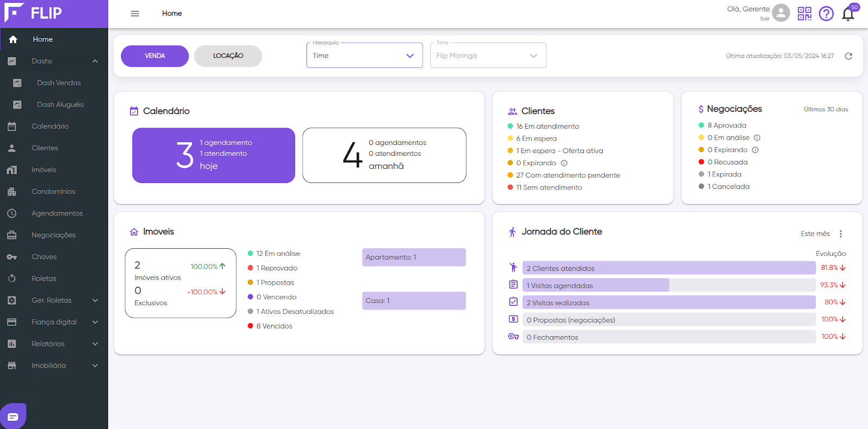Click the Condomínios building icon

[12, 192]
